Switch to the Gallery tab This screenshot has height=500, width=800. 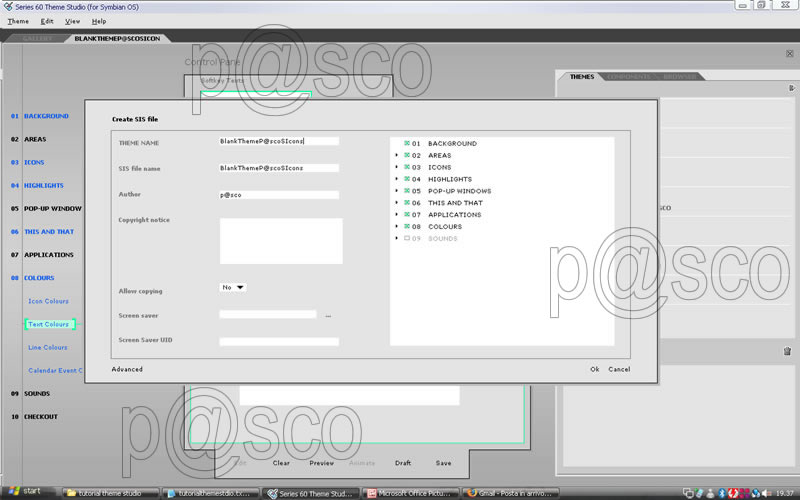point(37,38)
